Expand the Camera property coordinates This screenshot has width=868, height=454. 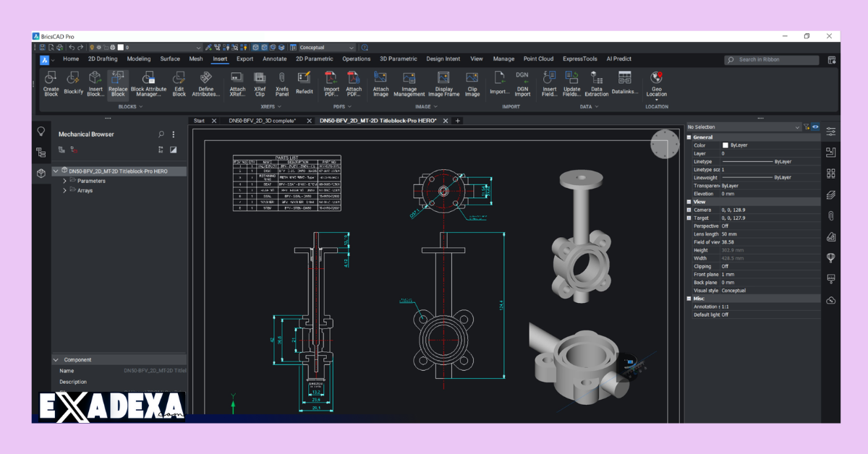tap(689, 210)
